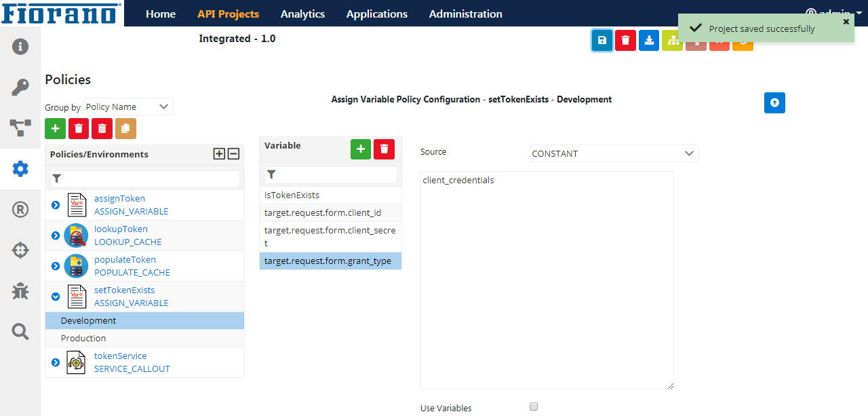The height and width of the screenshot is (416, 868).
Task: Add a variable with the green plus
Action: click(361, 149)
